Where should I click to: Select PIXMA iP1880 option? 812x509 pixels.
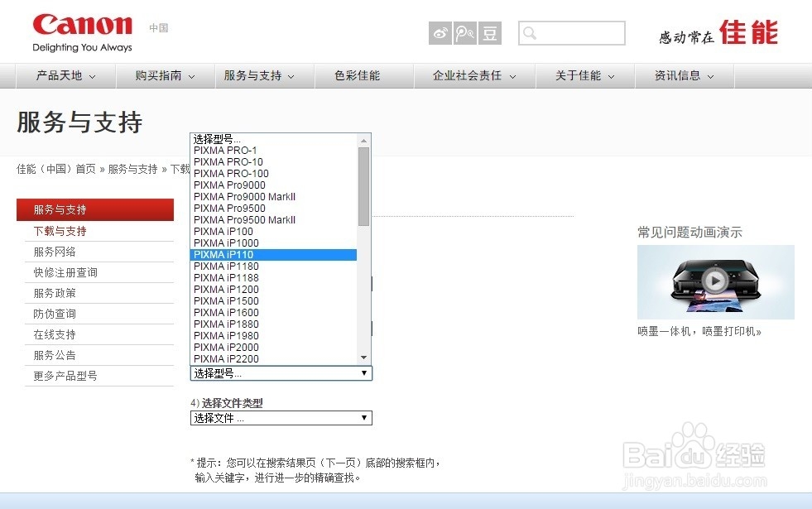coord(274,324)
